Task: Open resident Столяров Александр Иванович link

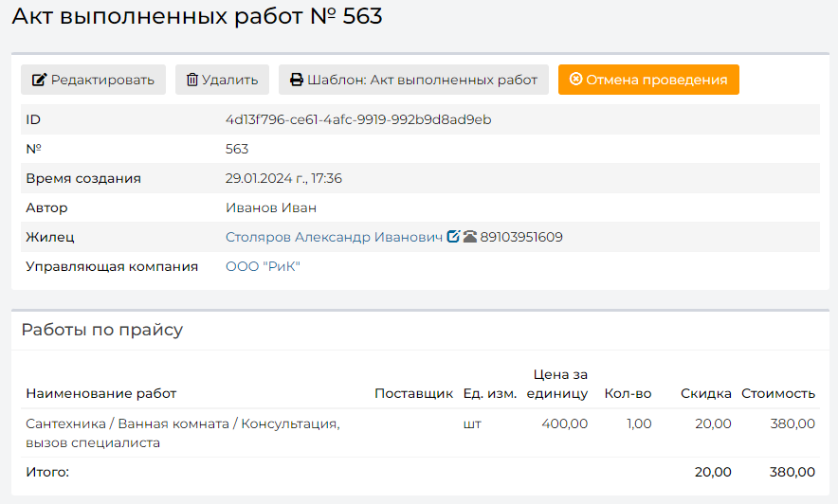Action: click(334, 237)
